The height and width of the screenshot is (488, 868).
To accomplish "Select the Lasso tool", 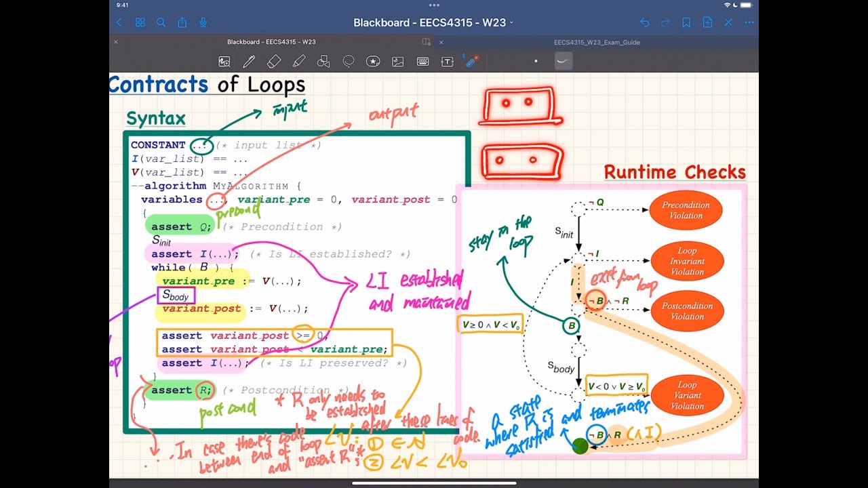I will point(349,62).
